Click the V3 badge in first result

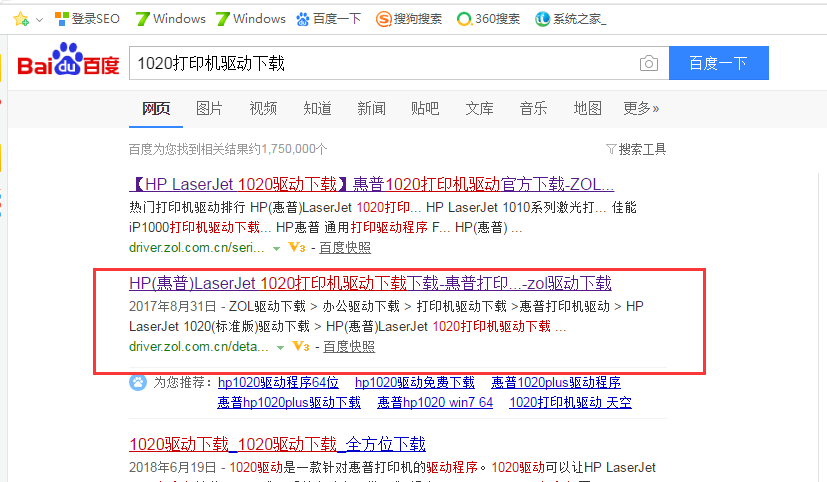pos(296,247)
